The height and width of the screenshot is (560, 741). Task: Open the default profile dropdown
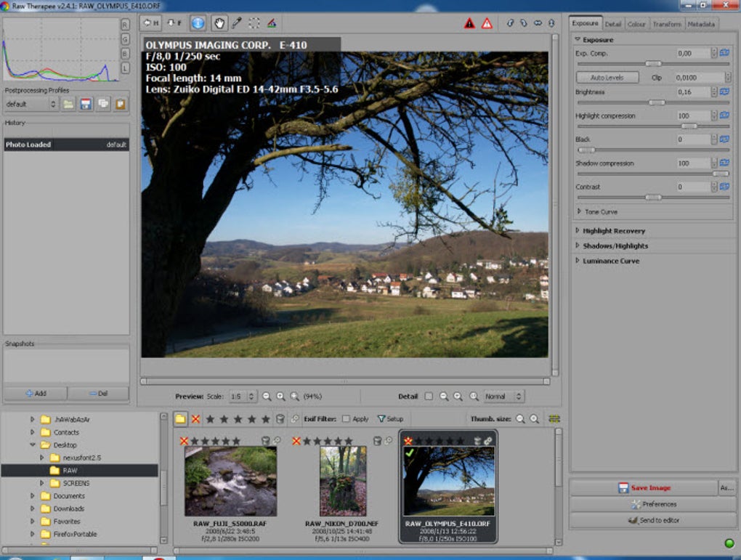(x=31, y=104)
